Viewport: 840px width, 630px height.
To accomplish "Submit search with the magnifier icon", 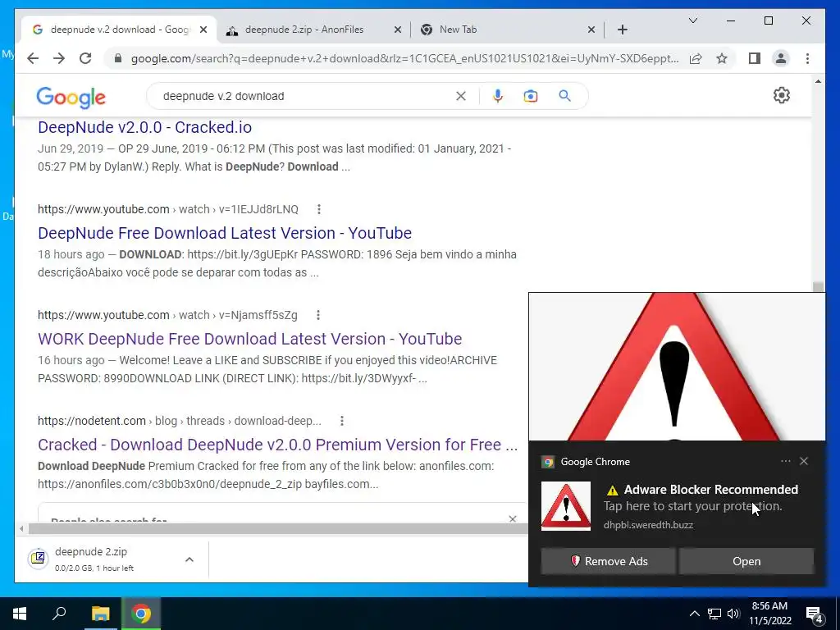I will 564,96.
